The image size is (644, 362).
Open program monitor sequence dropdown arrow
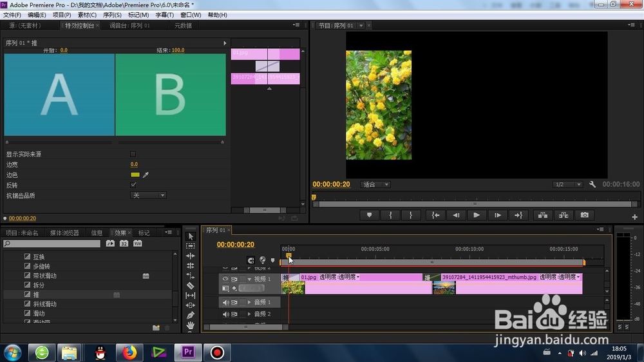click(x=361, y=26)
